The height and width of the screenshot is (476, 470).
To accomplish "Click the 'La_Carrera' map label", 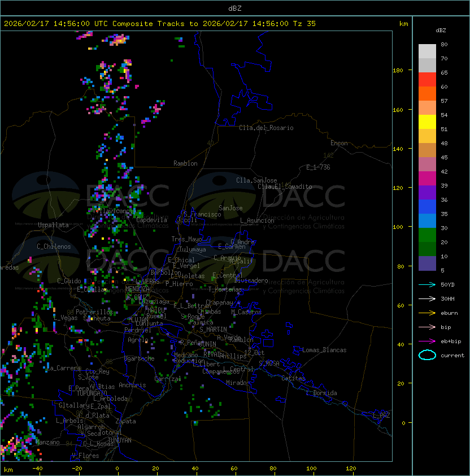I will pos(63,368).
